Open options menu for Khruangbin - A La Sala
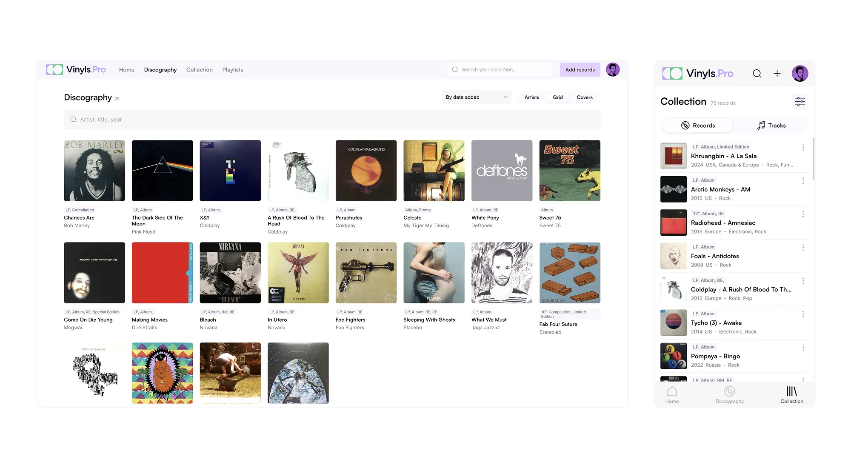This screenshot has height=468, width=868. pos(803,147)
